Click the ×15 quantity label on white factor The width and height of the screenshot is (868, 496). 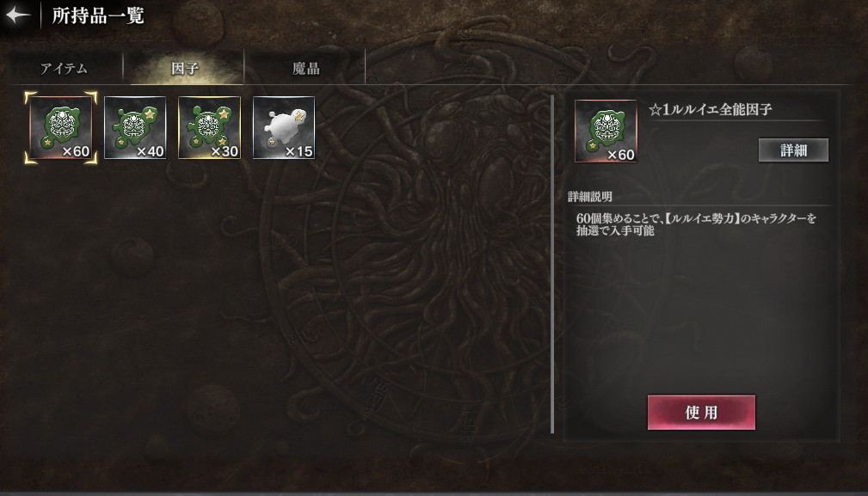pyautogui.click(x=299, y=151)
